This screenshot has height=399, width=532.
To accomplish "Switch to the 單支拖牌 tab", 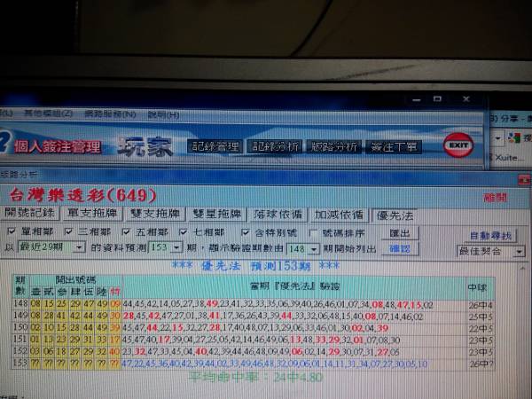I will click(92, 213).
